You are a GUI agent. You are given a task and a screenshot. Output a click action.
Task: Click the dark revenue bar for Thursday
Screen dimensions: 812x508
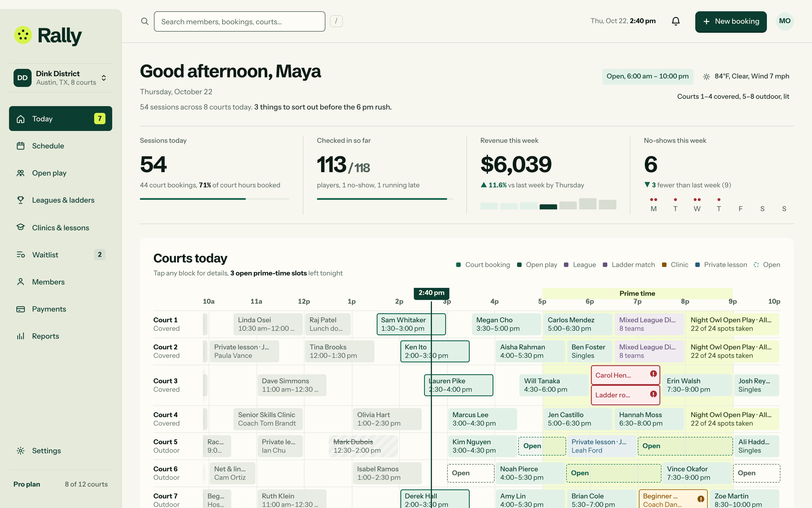tap(548, 207)
